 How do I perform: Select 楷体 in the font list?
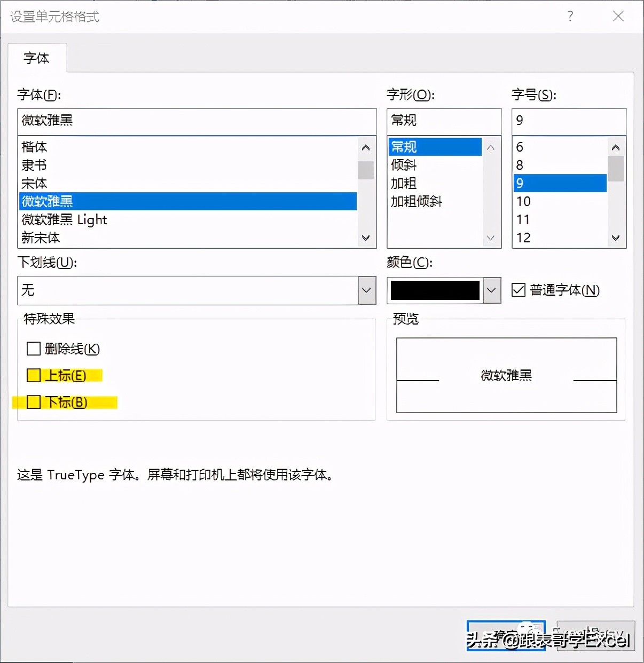(x=34, y=147)
